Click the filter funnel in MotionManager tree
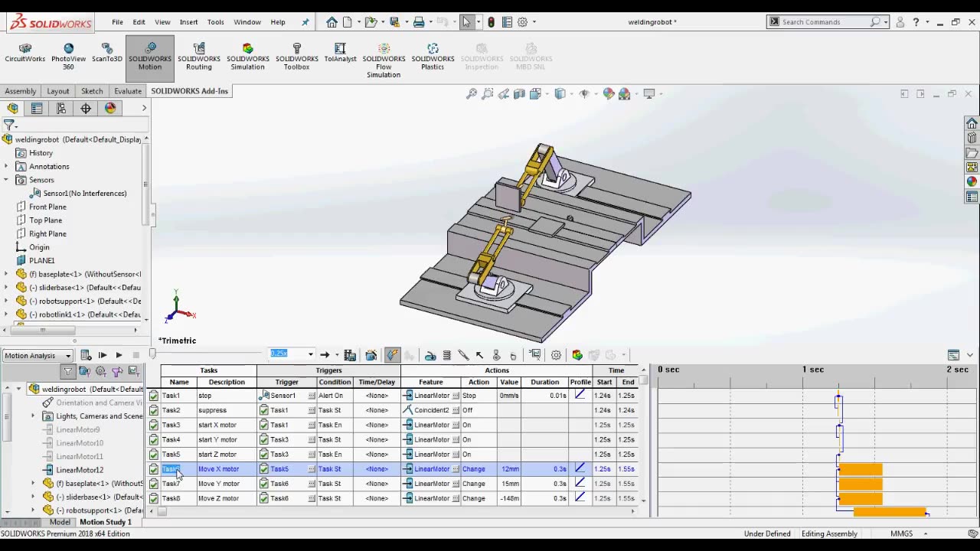The image size is (980, 551). coord(67,371)
